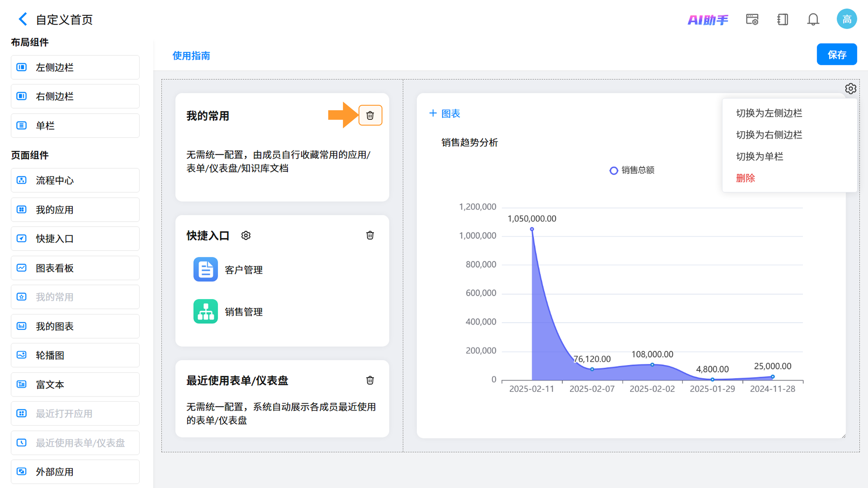
Task: Open the notifications bell
Action: tap(813, 19)
